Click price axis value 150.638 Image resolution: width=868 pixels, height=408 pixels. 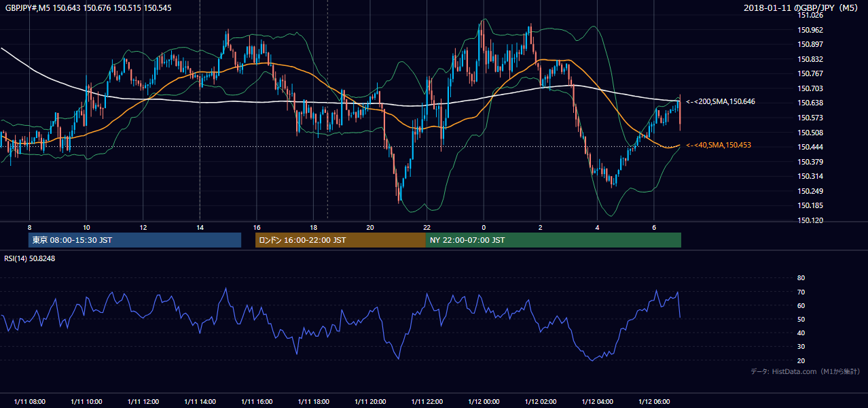click(810, 103)
